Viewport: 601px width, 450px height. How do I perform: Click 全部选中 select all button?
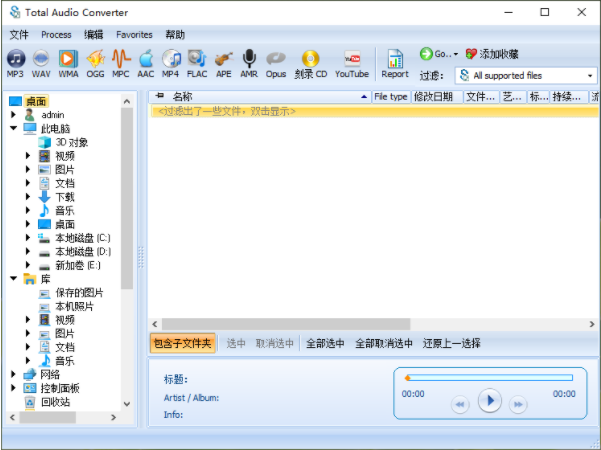325,343
